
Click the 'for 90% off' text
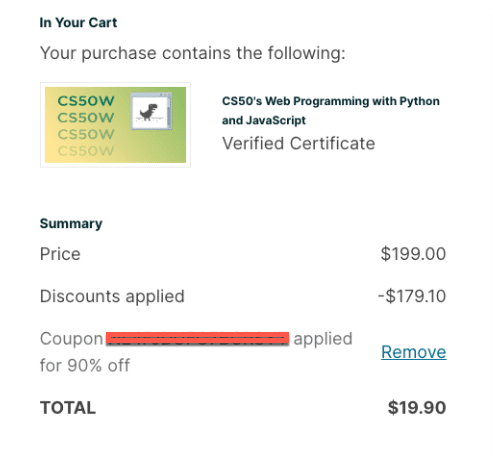click(x=85, y=365)
